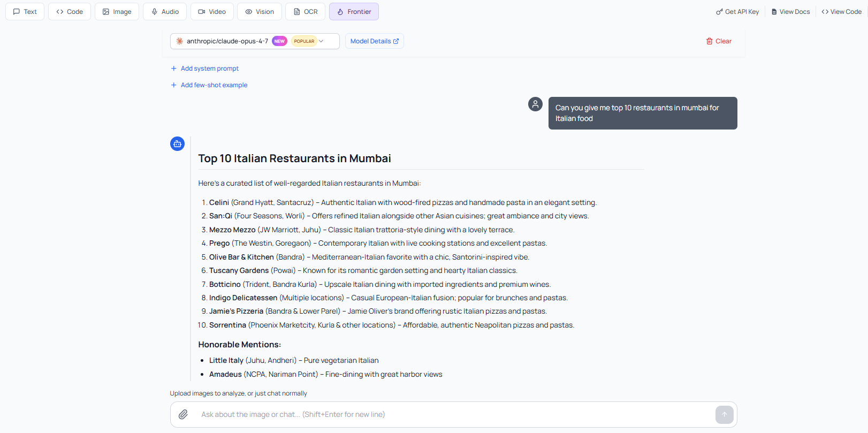The width and height of the screenshot is (868, 433).
Task: Click the user avatar icon
Action: (x=535, y=104)
